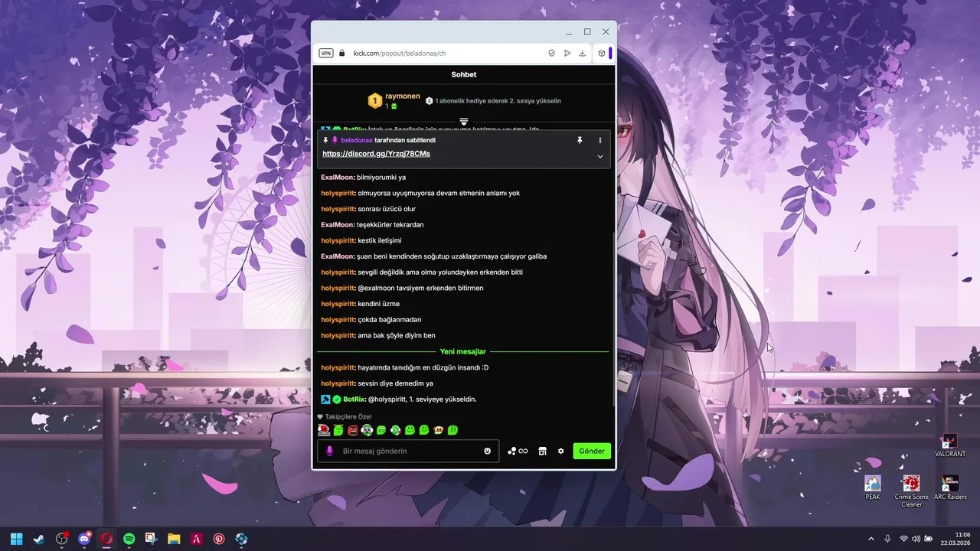The width and height of the screenshot is (980, 551).
Task: Insert the orange mustache emote
Action: (x=438, y=430)
